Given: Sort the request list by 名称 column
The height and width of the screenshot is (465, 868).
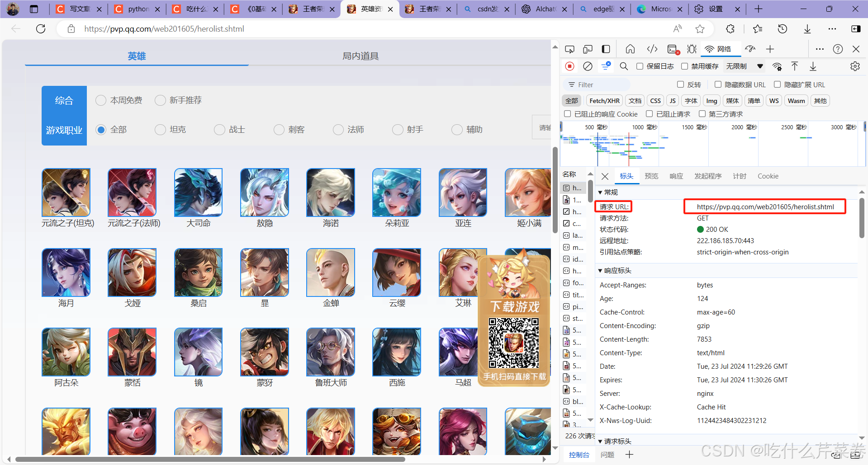Looking at the screenshot, I should point(569,174).
